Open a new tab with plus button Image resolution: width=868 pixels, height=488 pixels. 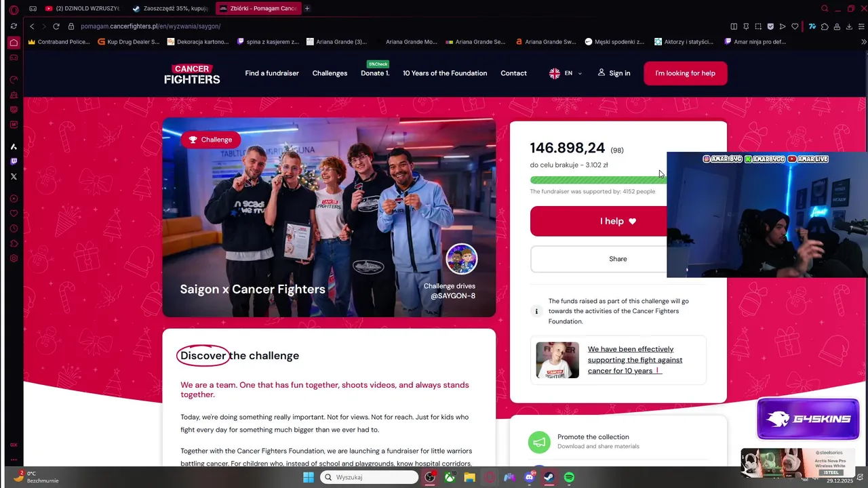[307, 9]
